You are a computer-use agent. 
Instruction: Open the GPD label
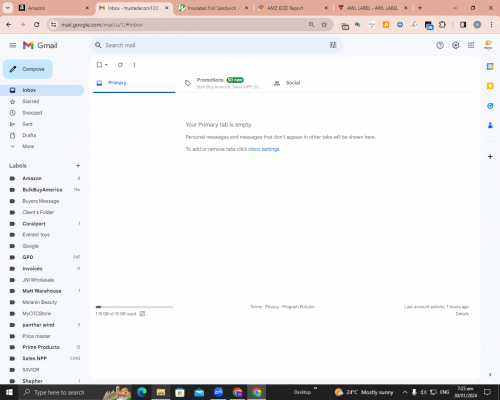tap(42, 257)
